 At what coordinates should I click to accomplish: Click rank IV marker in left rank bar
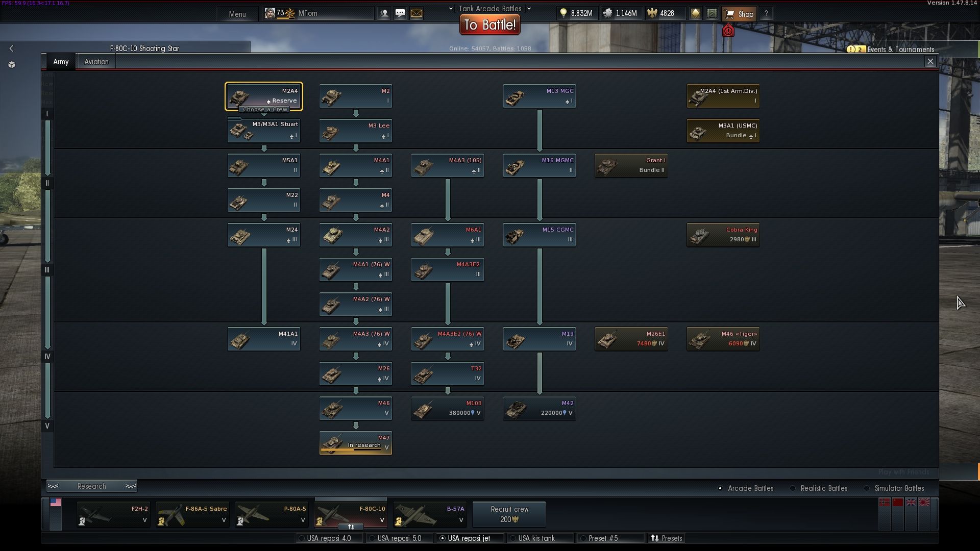[47, 357]
